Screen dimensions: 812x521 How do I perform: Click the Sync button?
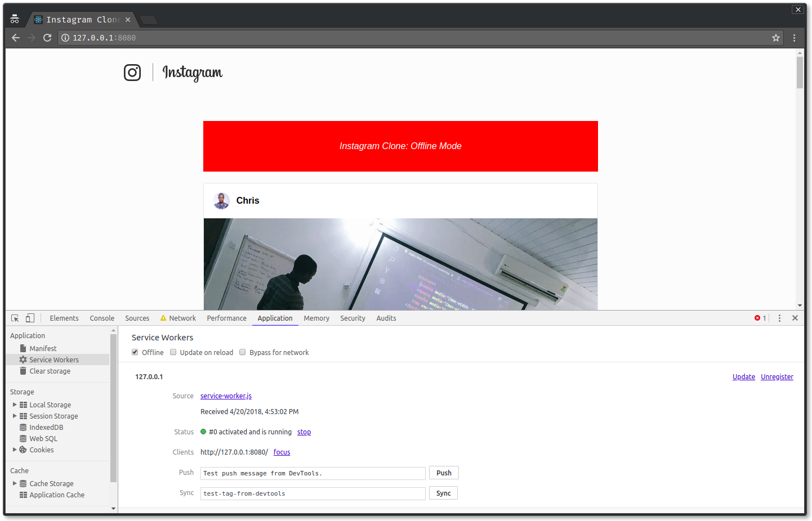tap(443, 493)
